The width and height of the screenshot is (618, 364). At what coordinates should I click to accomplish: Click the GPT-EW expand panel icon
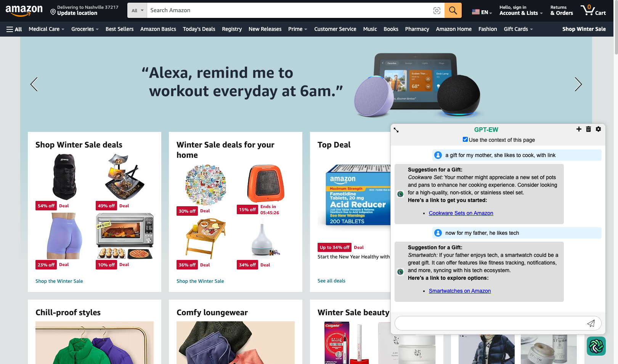tap(396, 130)
